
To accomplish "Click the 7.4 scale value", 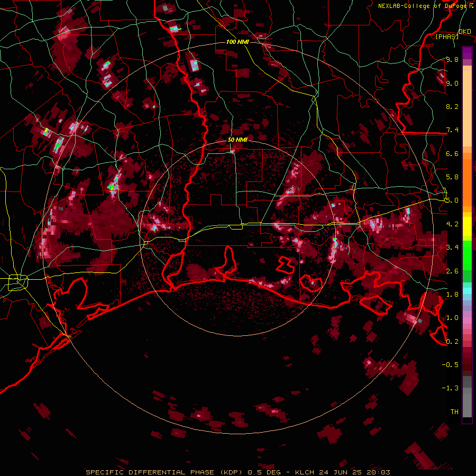I will [452, 130].
